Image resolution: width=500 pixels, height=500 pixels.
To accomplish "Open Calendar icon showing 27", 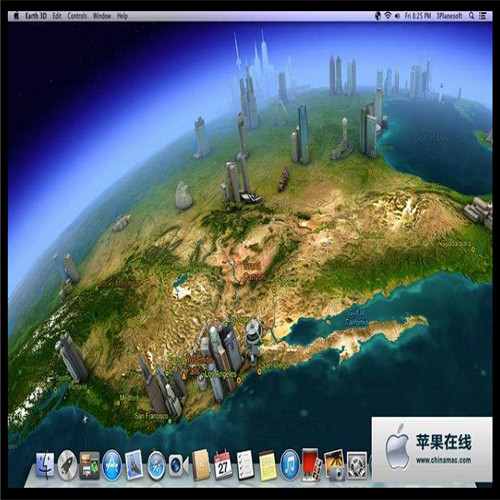I will [x=223, y=465].
